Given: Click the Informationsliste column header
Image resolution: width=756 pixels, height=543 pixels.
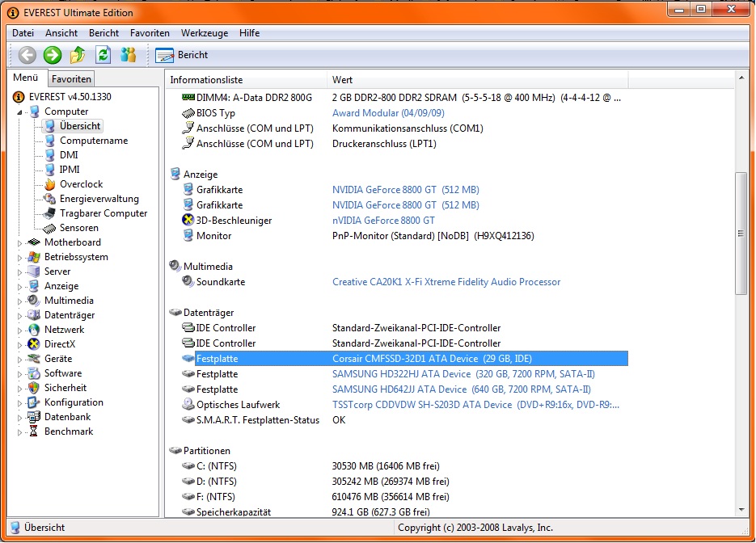Looking at the screenshot, I should 247,80.
